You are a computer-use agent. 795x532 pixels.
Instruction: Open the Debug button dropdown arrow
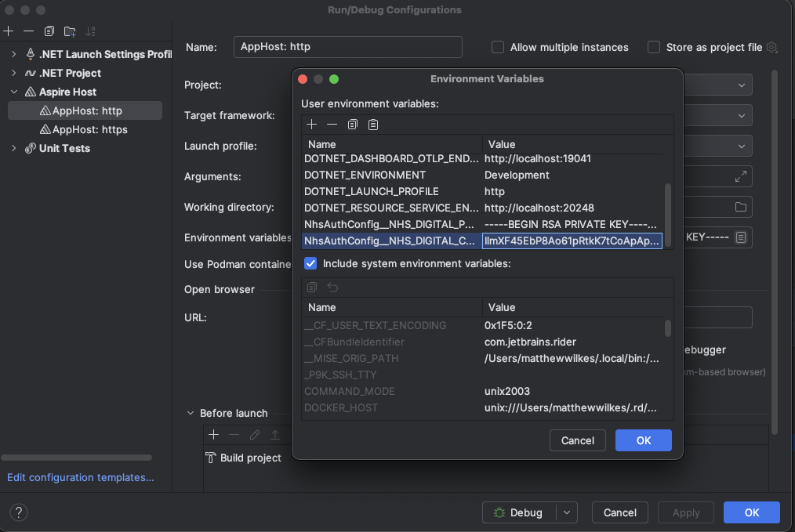pyautogui.click(x=567, y=512)
